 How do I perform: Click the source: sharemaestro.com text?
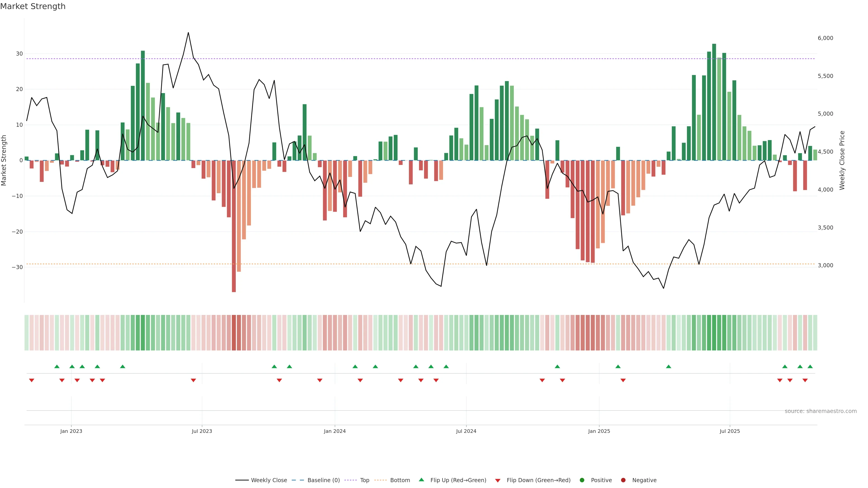[821, 411]
